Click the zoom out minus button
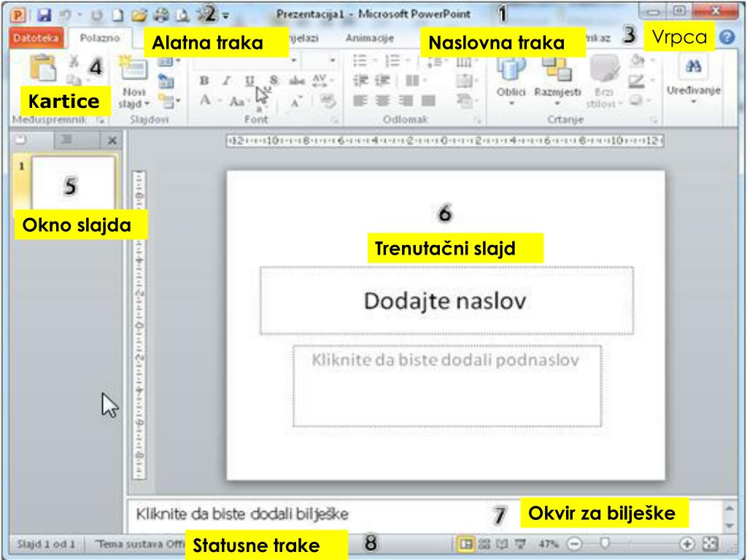Screen dimensions: 747x560 click(x=575, y=543)
